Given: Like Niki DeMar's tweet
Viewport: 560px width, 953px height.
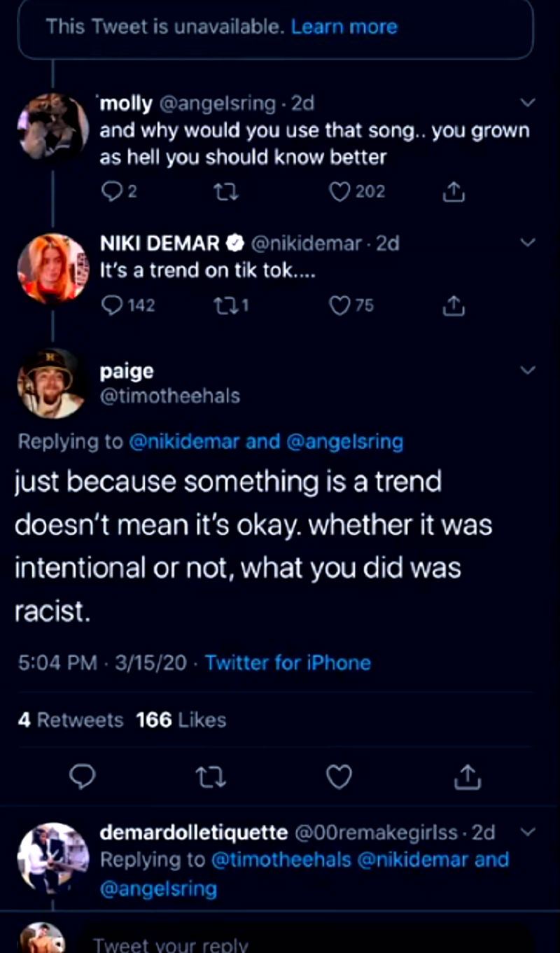Looking at the screenshot, I should (x=339, y=305).
